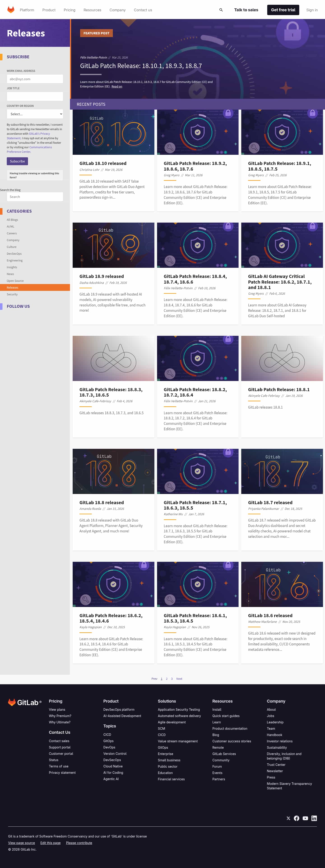Open the Product menu
The image size is (325, 868).
click(49, 10)
